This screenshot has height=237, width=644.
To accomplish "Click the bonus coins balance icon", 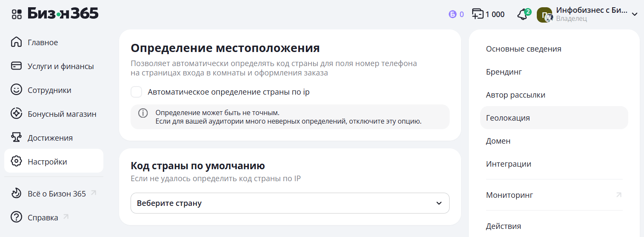I will pyautogui.click(x=452, y=14).
